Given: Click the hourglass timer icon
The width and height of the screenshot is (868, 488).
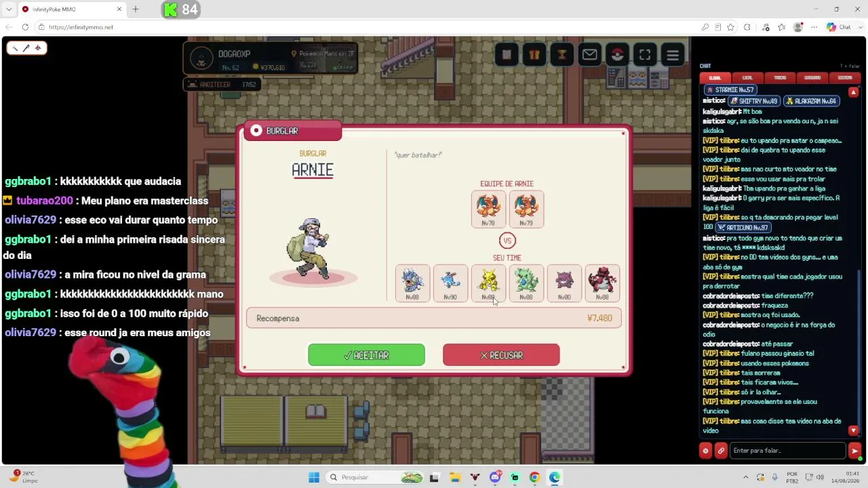Looking at the screenshot, I should click(562, 55).
